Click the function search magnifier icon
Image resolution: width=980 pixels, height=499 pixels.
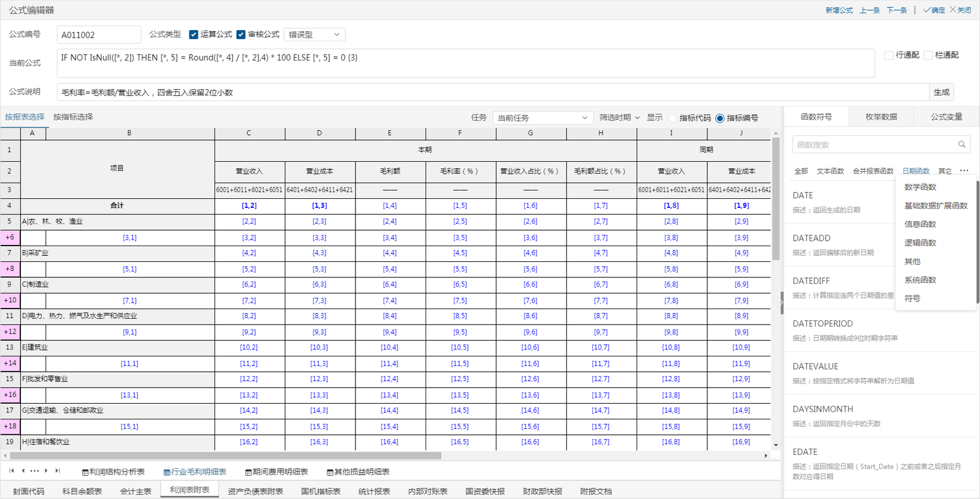click(x=961, y=144)
